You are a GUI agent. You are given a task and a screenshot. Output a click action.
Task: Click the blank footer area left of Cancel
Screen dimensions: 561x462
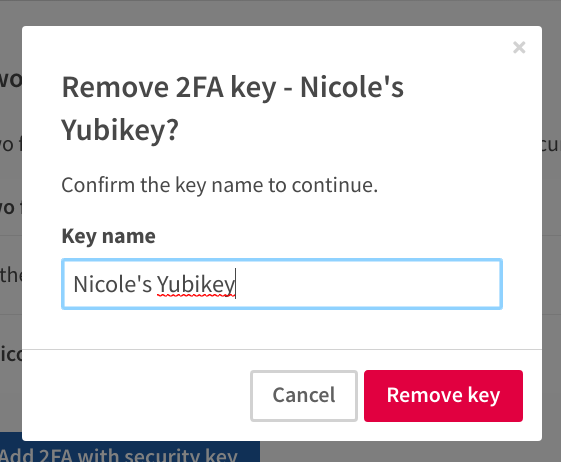[x=136, y=395]
